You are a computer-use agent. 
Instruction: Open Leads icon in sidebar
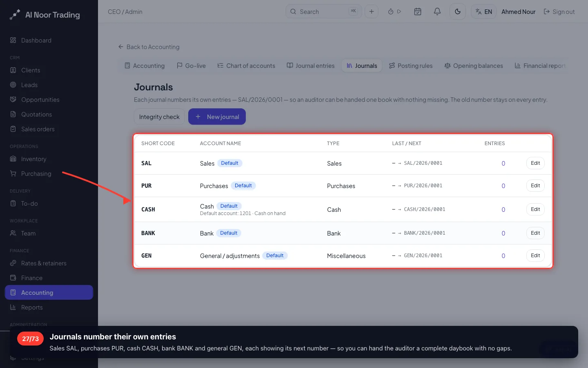[x=13, y=85]
